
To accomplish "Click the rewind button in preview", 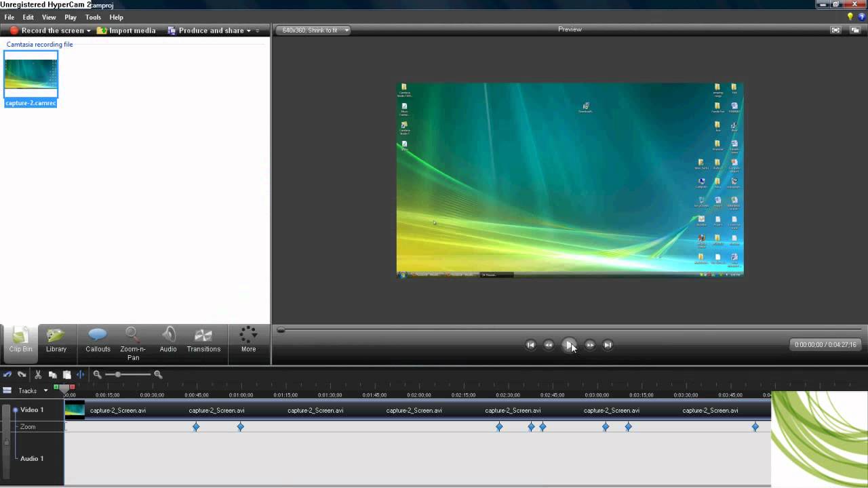I will [549, 344].
